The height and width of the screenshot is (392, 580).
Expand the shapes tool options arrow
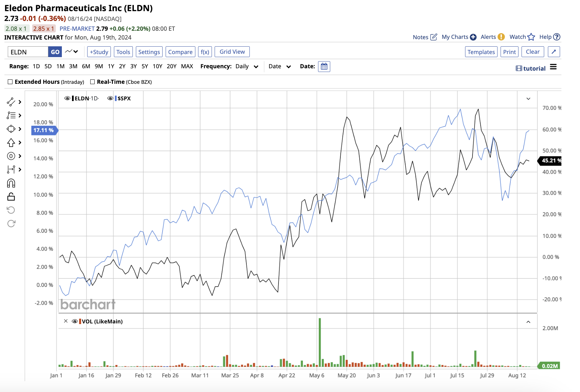coord(20,129)
